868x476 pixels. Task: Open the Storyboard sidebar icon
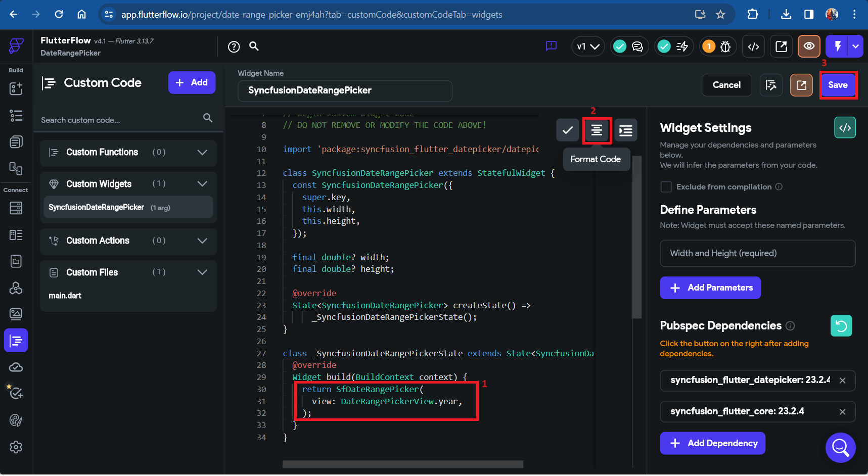pyautogui.click(x=16, y=169)
